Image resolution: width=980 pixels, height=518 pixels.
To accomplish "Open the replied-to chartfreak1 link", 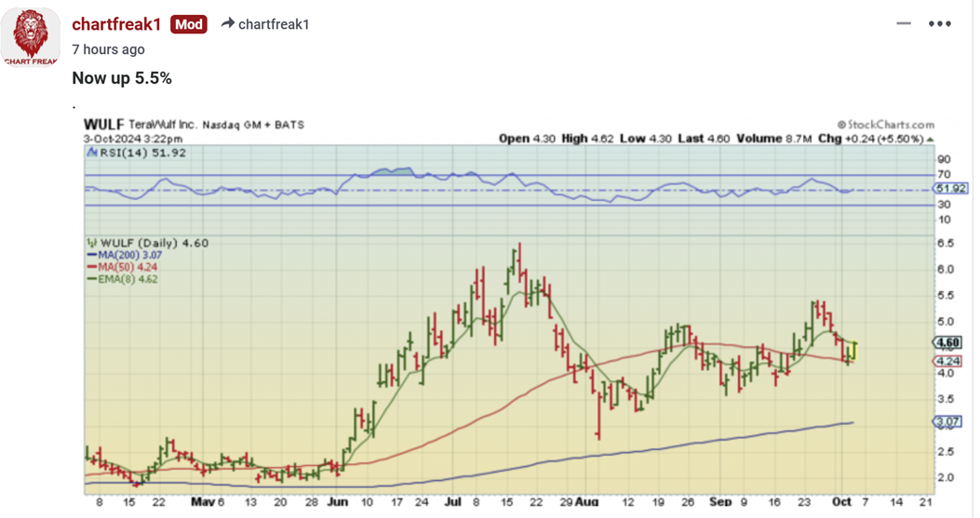I will click(x=274, y=24).
